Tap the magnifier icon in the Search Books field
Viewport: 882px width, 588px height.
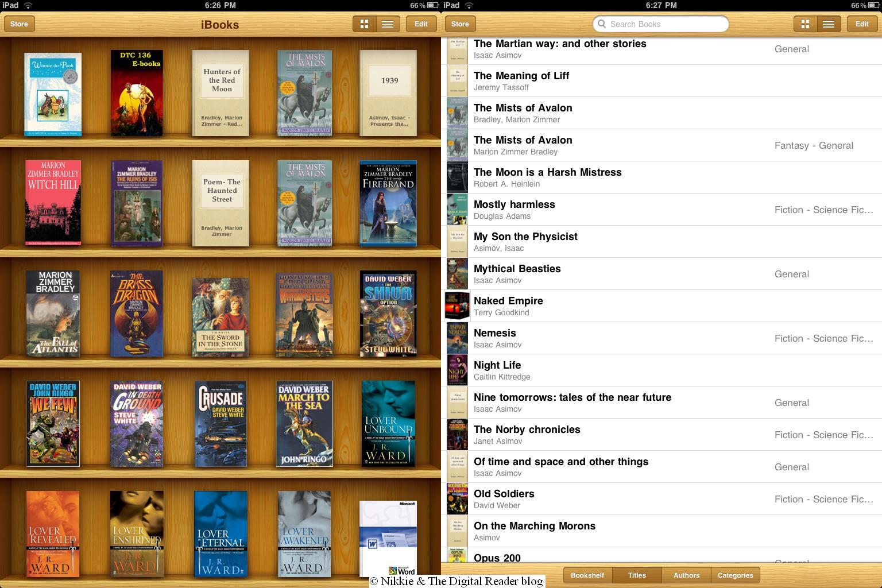[602, 24]
